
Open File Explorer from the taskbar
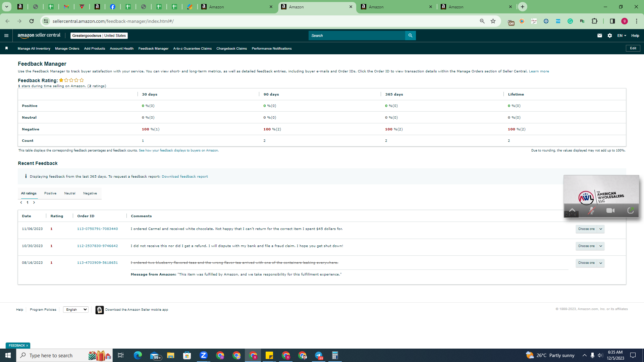pyautogui.click(x=171, y=355)
